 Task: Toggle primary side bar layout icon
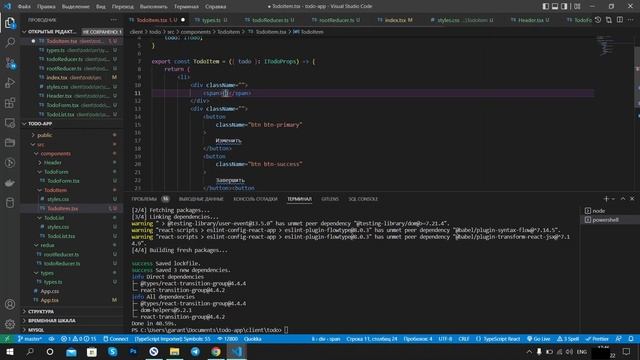[546, 6]
